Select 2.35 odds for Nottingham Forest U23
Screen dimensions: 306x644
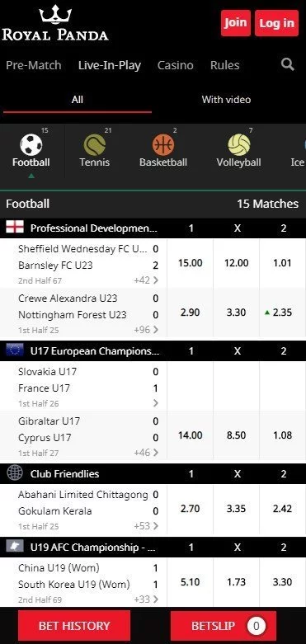pyautogui.click(x=283, y=313)
